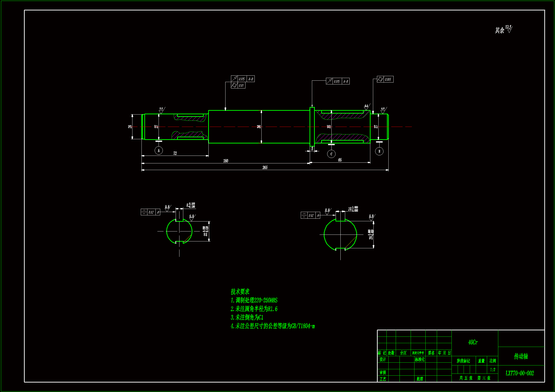Click the 技术要求 heading
The image size is (555, 392).
coord(240,292)
